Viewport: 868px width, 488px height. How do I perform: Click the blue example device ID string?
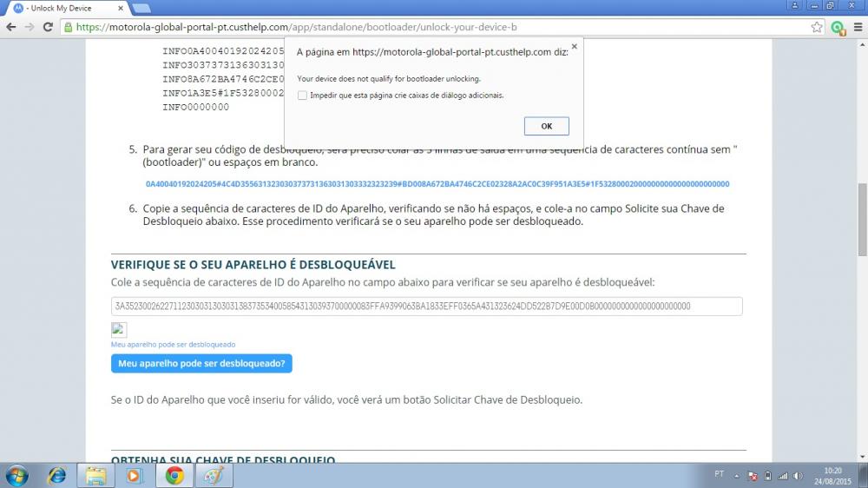click(x=437, y=184)
